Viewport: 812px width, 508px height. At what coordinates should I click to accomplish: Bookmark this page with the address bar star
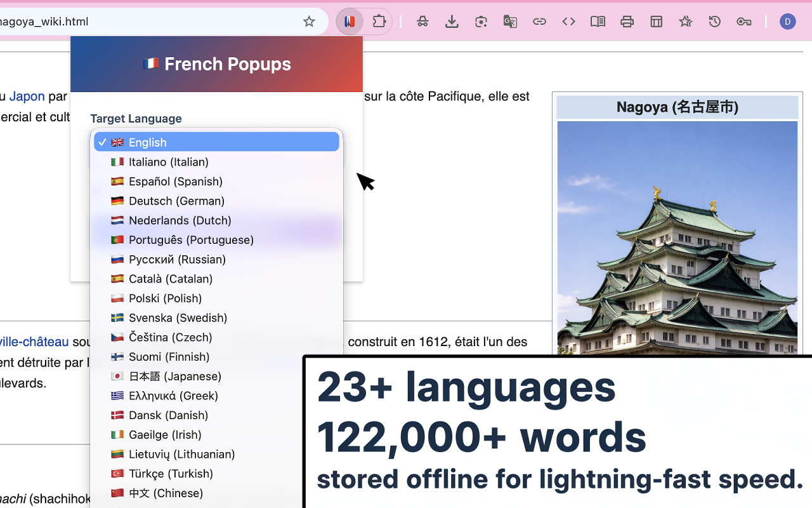[309, 22]
